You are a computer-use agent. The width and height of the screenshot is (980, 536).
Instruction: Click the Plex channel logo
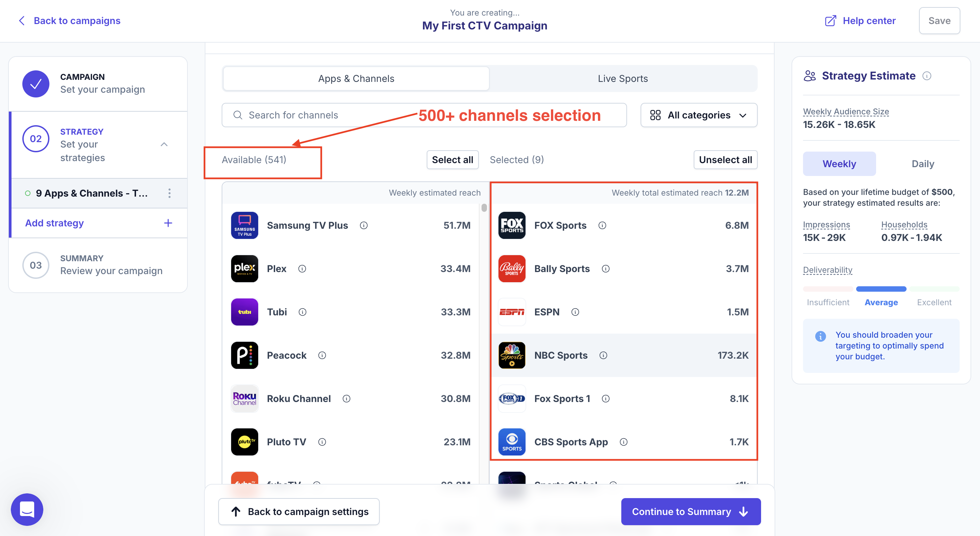point(245,269)
